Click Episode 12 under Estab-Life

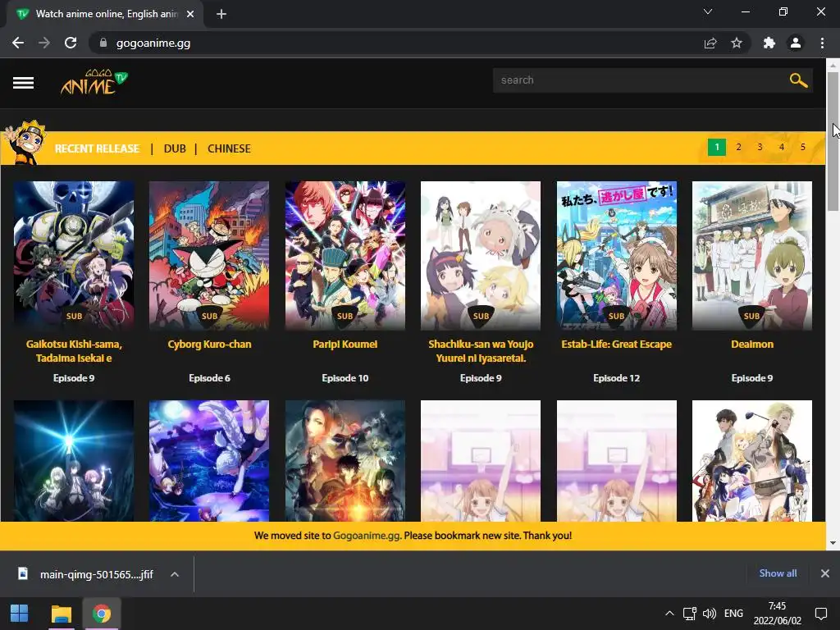617,378
